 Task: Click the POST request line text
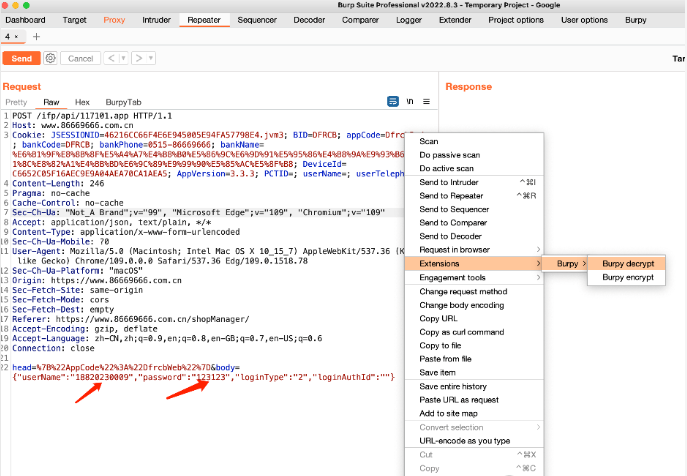coord(92,116)
